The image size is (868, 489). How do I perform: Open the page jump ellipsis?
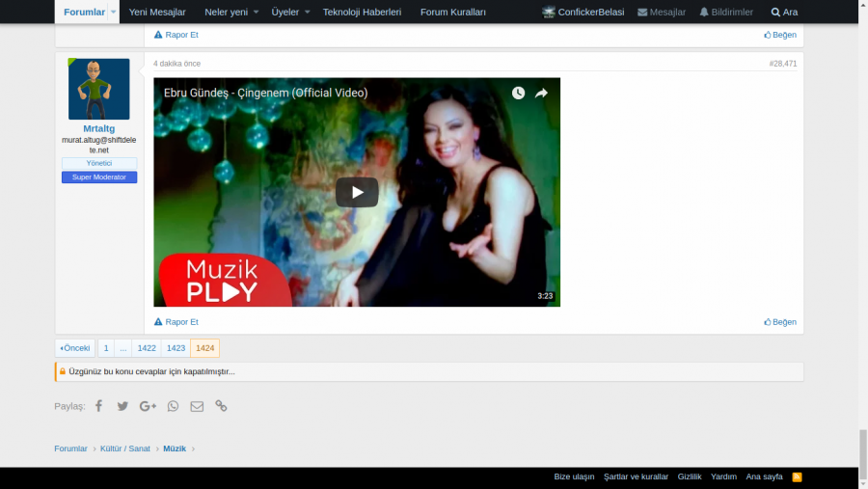122,348
